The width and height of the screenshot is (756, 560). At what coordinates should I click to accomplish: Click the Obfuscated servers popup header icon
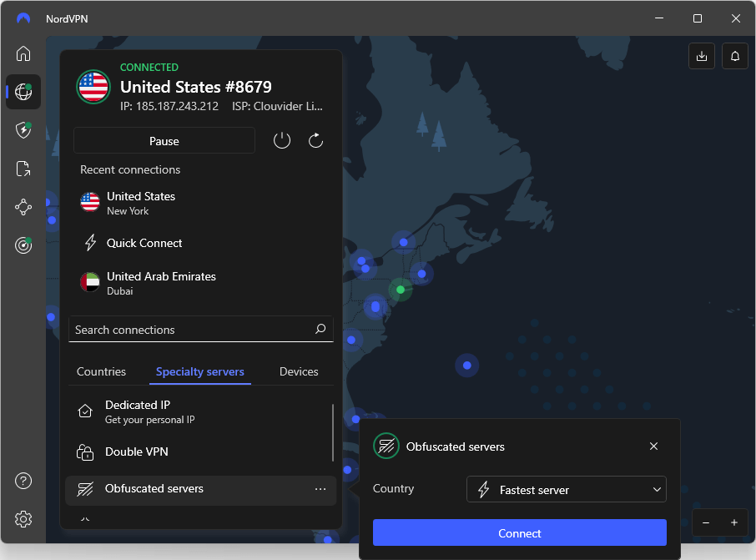386,446
